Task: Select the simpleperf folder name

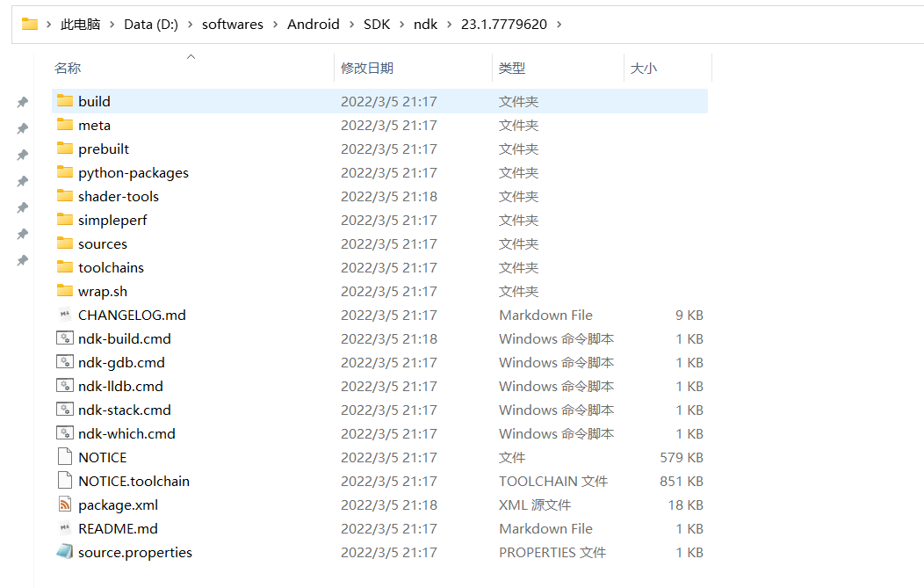Action: [112, 220]
